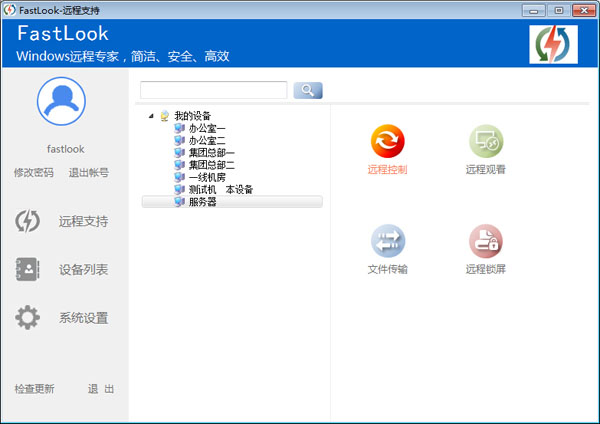Click the computer icon beside 服务器
This screenshot has width=600, height=424.
[x=179, y=201]
